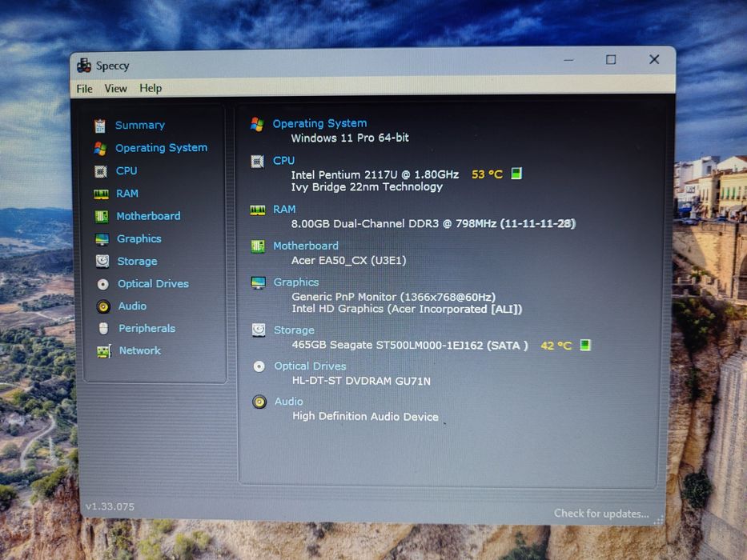Open the Help menu
The height and width of the screenshot is (560, 747).
(x=151, y=88)
